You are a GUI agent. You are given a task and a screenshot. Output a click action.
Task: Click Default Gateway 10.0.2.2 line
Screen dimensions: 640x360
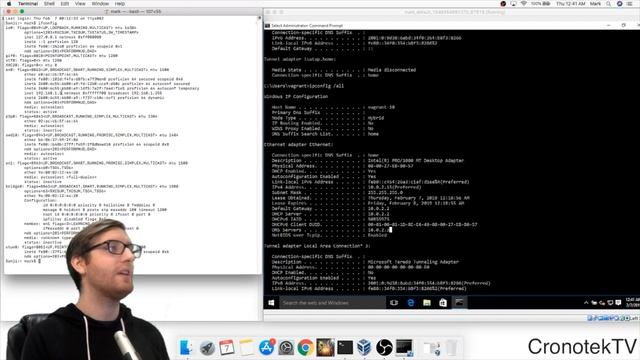(x=331, y=209)
